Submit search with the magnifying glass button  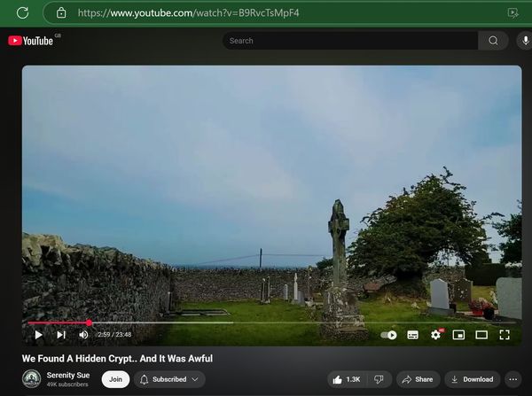pyautogui.click(x=493, y=41)
